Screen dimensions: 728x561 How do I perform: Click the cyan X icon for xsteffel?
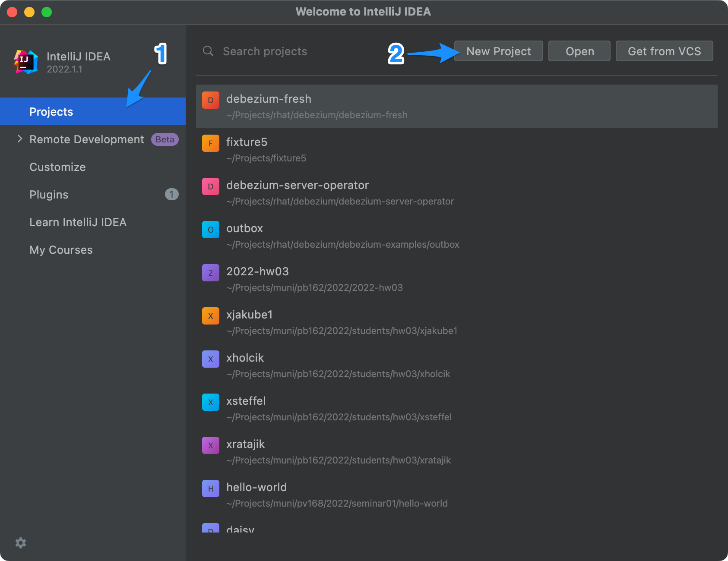(211, 402)
